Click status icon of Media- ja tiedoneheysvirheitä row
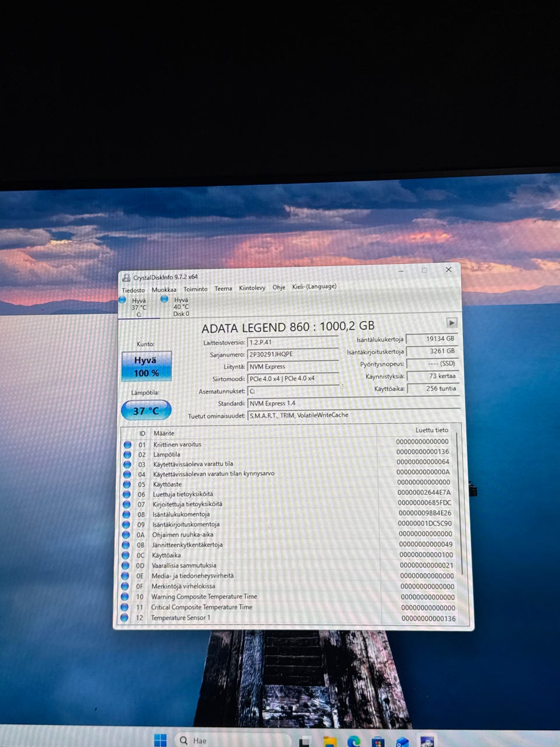This screenshot has height=747, width=560. (x=125, y=576)
